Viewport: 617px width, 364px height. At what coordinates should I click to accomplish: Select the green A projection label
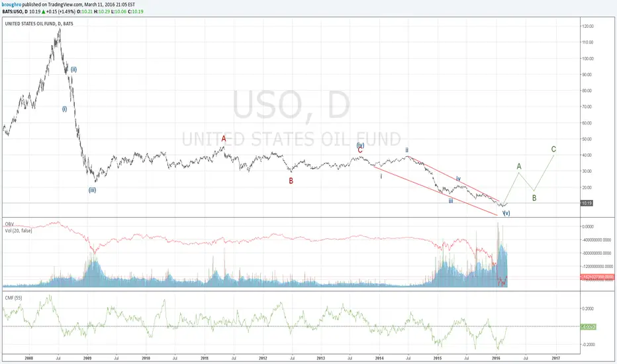(x=519, y=167)
